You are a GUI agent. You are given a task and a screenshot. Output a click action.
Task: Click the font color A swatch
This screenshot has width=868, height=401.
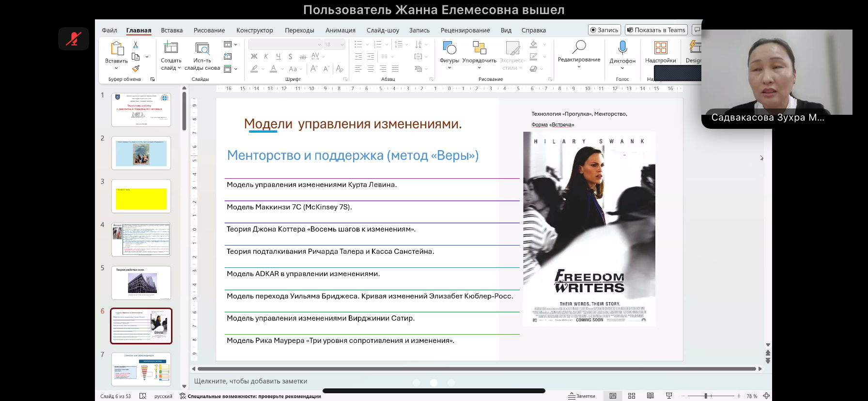273,69
